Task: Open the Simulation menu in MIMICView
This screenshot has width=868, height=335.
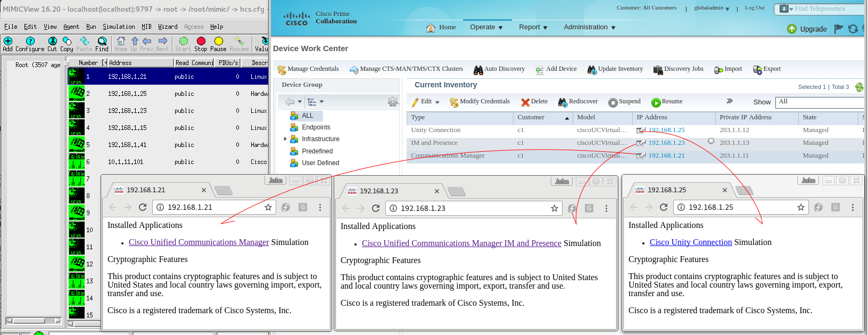Action: tap(119, 27)
